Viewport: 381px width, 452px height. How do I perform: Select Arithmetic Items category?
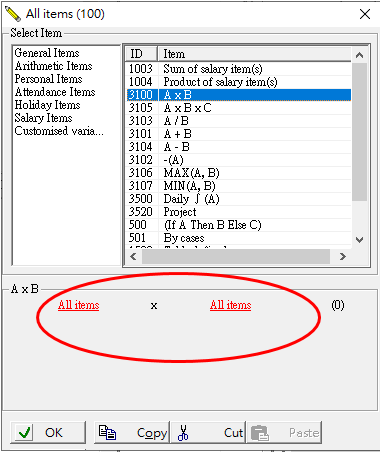tap(53, 66)
